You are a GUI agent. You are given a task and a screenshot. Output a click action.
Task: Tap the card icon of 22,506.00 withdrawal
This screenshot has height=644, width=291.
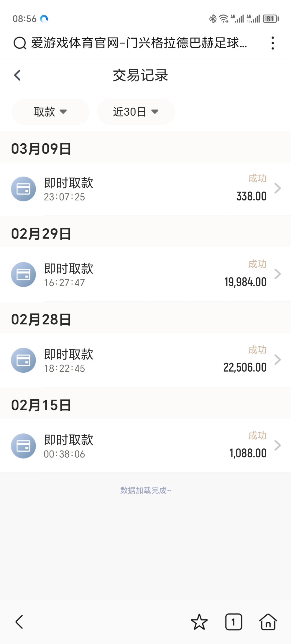click(23, 360)
